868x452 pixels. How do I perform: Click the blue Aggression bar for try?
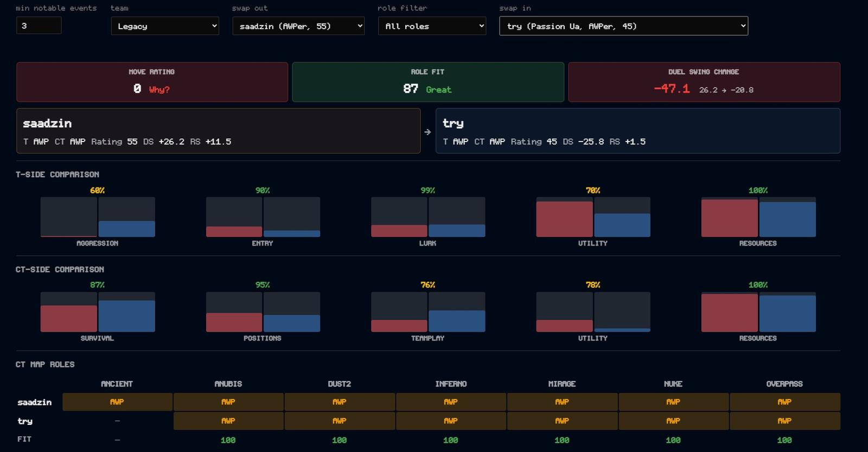127,229
